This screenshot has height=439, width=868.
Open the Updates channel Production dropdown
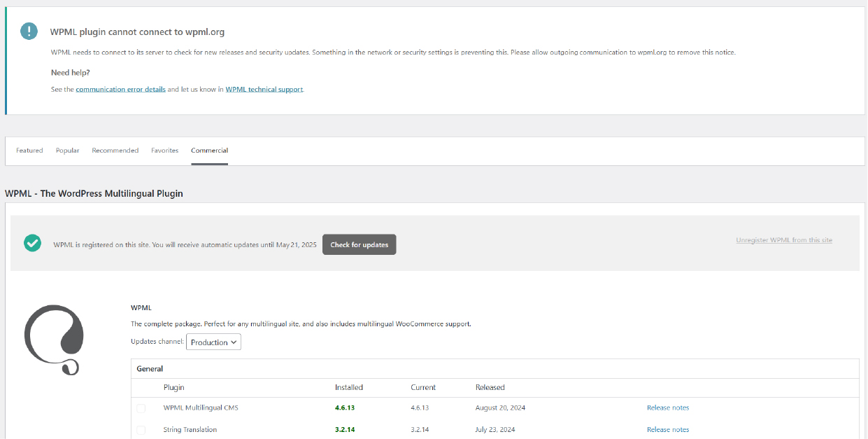point(213,342)
